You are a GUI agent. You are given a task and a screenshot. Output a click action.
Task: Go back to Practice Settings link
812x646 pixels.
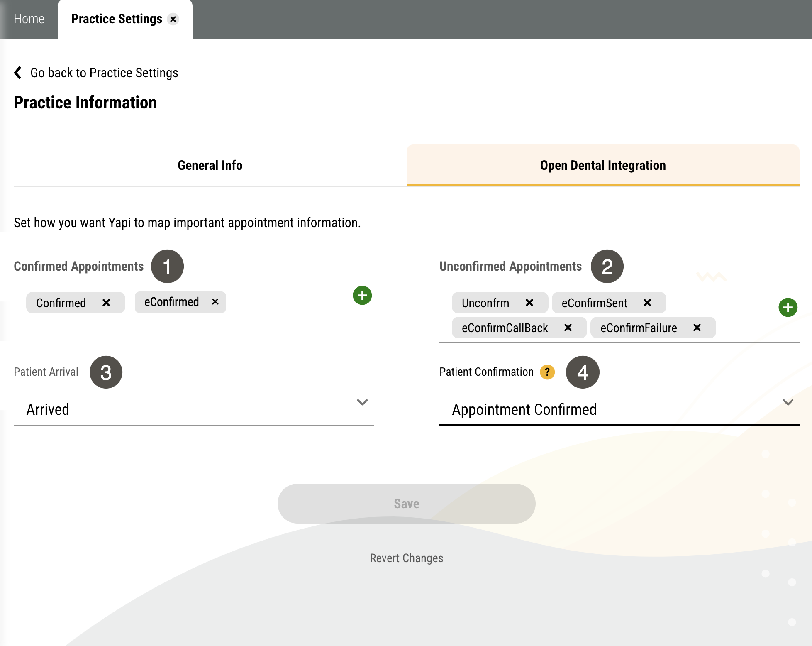[x=104, y=73]
